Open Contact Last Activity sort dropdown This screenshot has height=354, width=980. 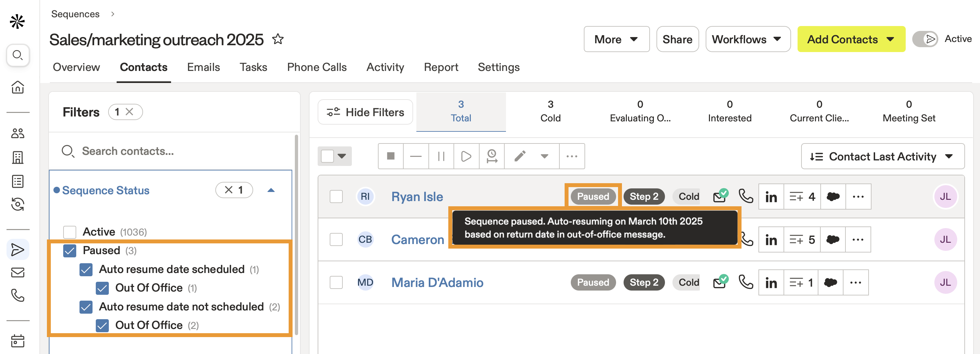coord(883,156)
